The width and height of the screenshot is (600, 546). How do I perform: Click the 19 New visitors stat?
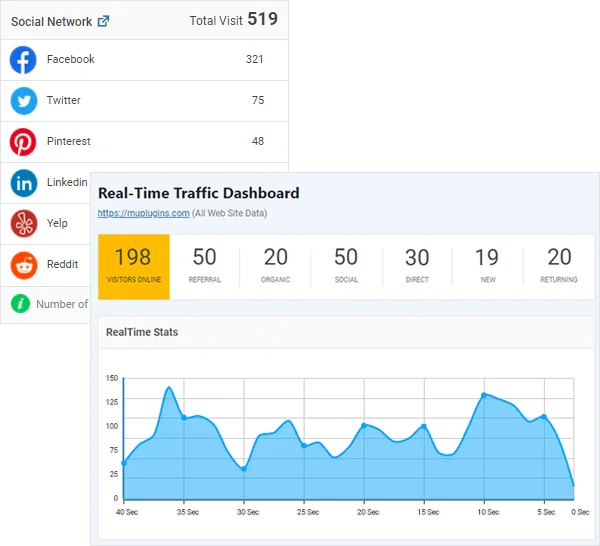(488, 266)
